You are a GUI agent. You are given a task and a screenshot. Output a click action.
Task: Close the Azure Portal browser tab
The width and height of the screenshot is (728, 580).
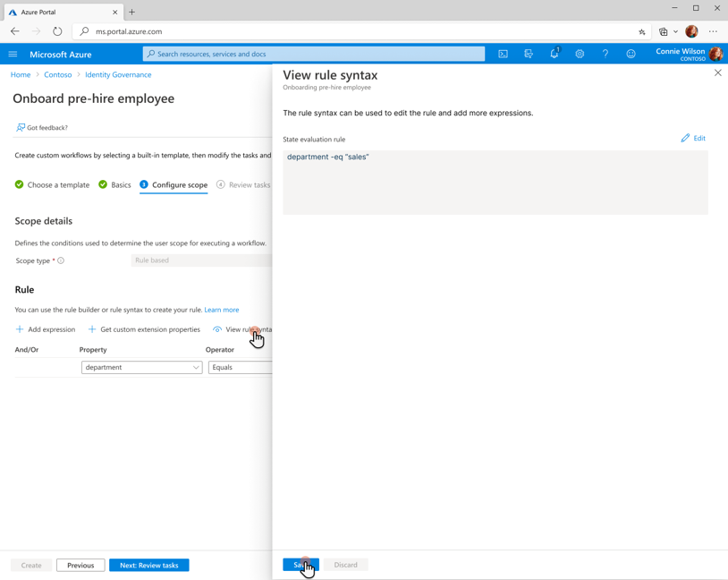tap(115, 13)
